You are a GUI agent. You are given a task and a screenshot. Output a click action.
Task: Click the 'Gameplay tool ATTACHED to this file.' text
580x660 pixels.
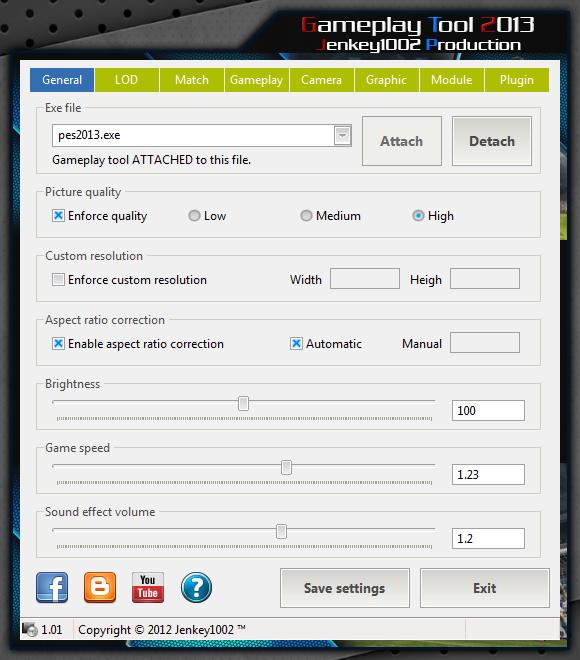click(x=152, y=160)
